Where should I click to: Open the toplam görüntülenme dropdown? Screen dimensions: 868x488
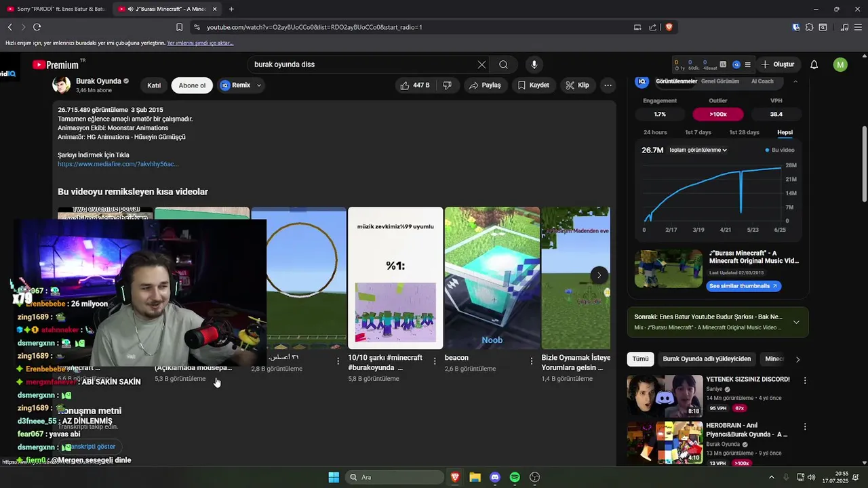(x=698, y=150)
